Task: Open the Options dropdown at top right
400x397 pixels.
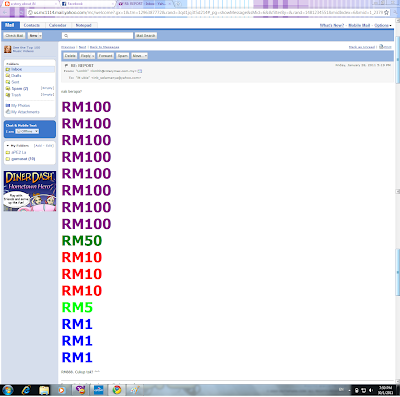Action: (383, 25)
